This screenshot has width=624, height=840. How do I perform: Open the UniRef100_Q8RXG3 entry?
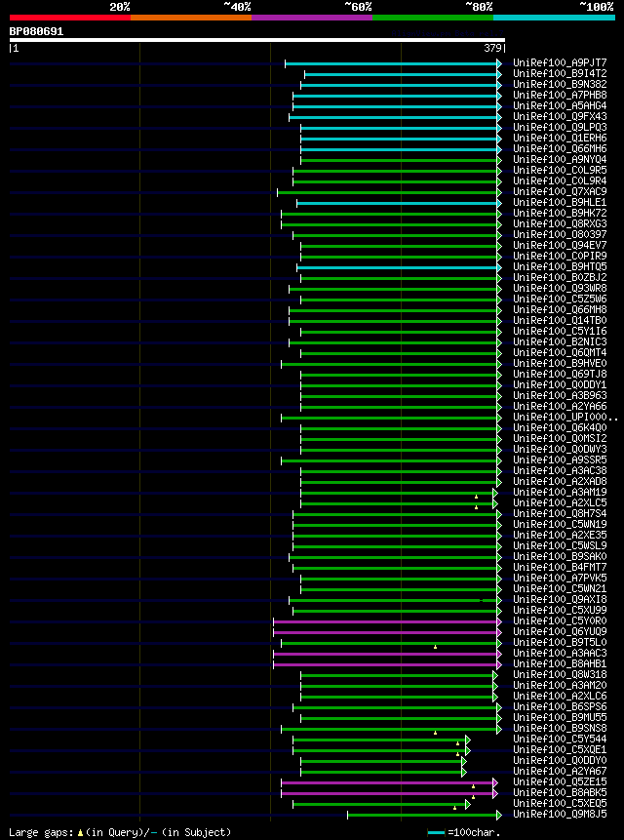[x=560, y=224]
